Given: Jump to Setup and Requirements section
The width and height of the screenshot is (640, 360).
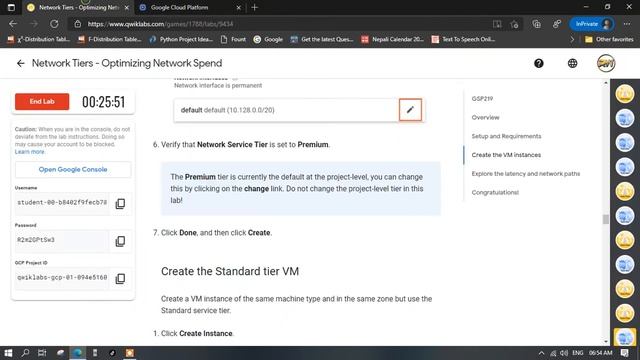Looking at the screenshot, I should point(506,136).
